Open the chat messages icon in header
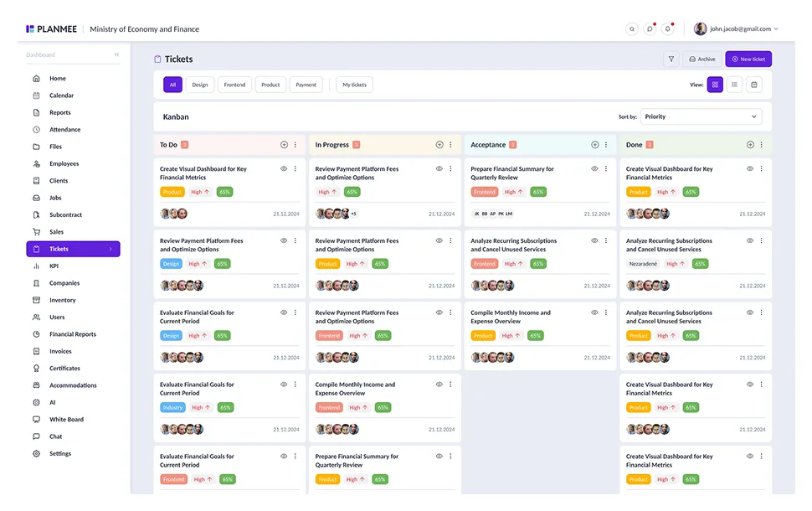This screenshot has height=511, width=812. click(650, 29)
